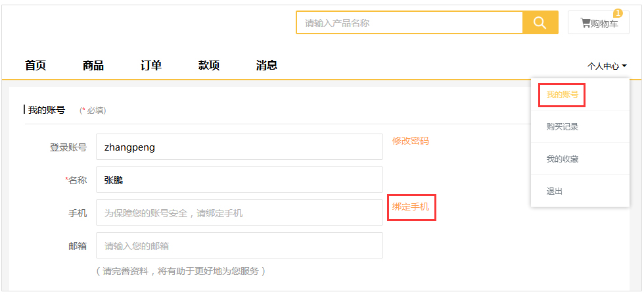The height and width of the screenshot is (296, 644).
Task: Click the 手机 phone number field
Action: click(x=239, y=212)
